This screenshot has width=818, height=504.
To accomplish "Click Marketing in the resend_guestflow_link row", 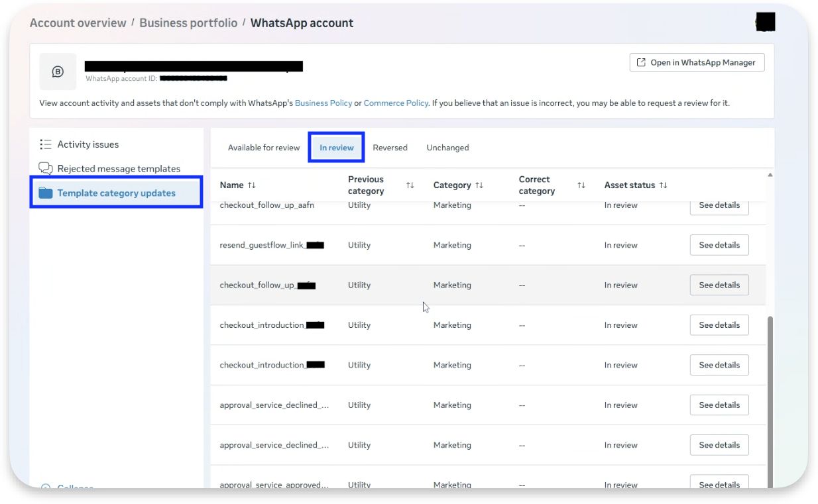I will (452, 245).
